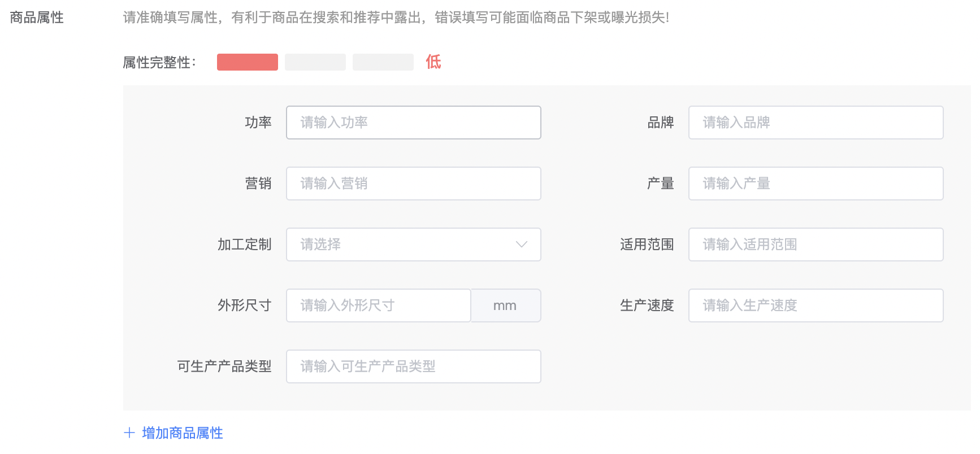Click the 属性完整性 label
The width and height of the screenshot is (980, 454).
pyautogui.click(x=159, y=62)
